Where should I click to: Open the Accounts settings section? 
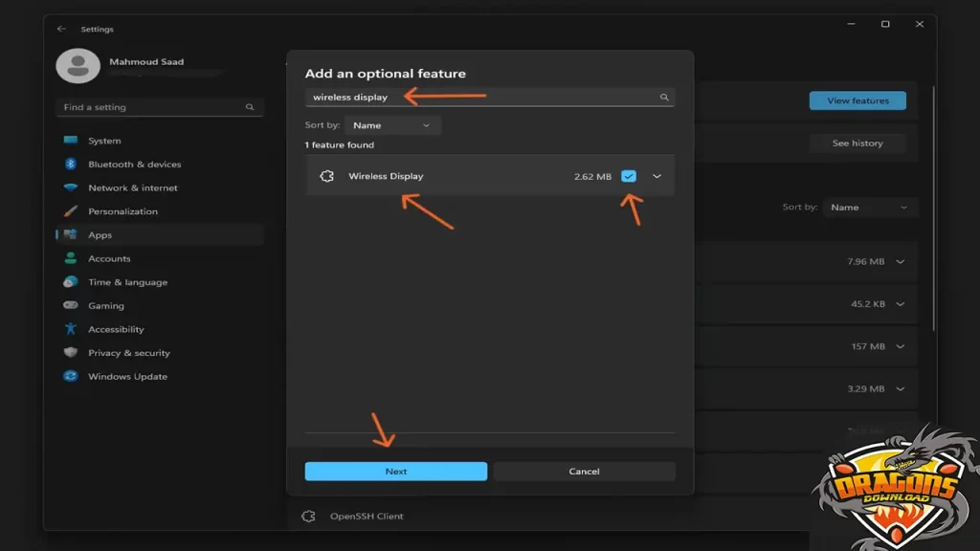point(109,259)
